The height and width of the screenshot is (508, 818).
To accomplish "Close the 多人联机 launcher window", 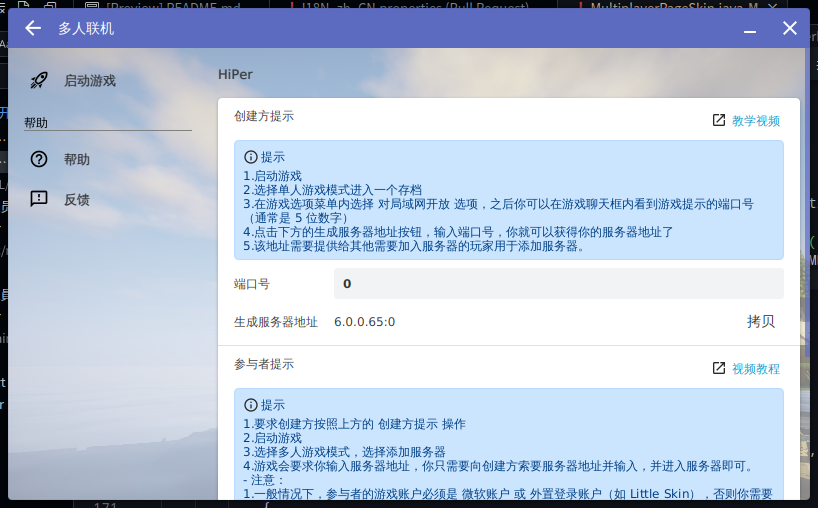I will (x=790, y=28).
